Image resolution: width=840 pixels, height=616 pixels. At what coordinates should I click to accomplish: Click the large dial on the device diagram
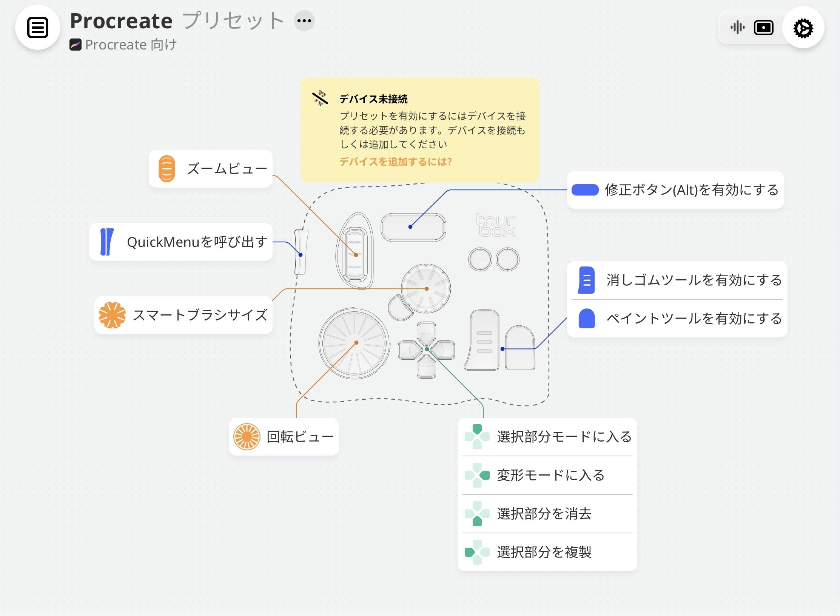354,343
